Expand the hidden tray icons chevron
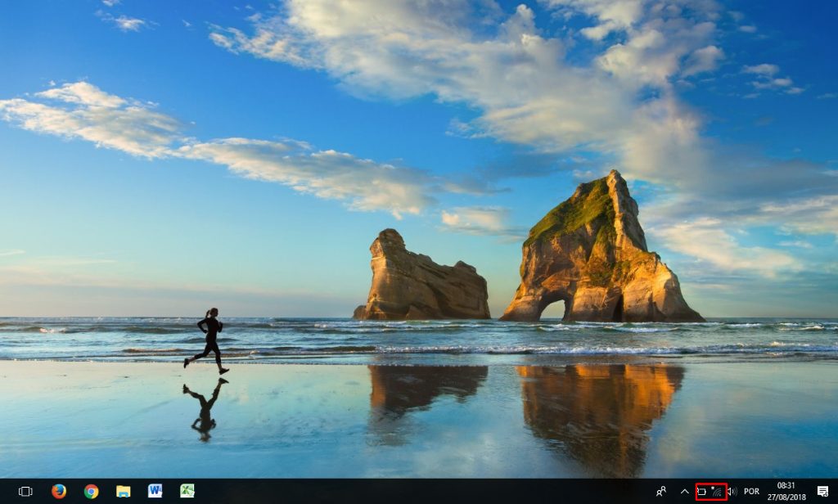The image size is (838, 504). click(x=684, y=492)
